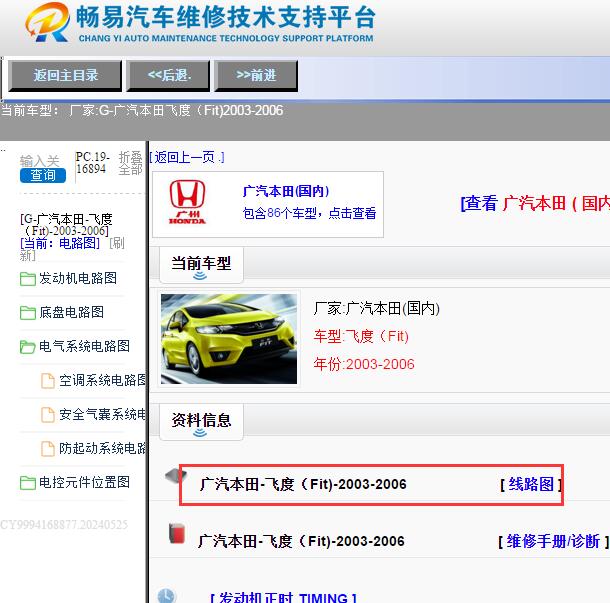
Task: Open the 线路图 link
Action: pyautogui.click(x=531, y=484)
